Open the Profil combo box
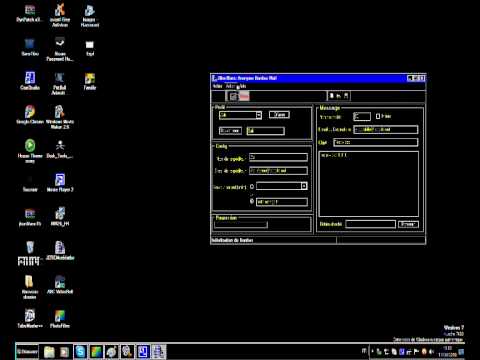The height and width of the screenshot is (360, 480). pos(240,115)
